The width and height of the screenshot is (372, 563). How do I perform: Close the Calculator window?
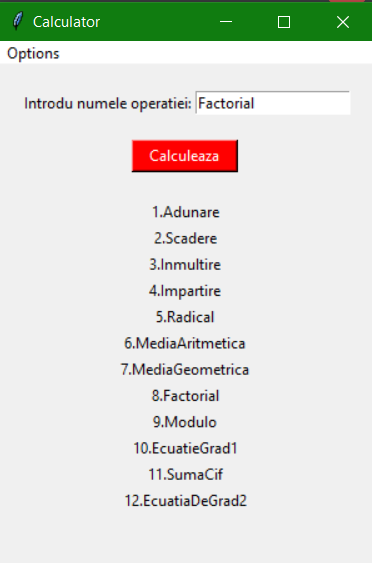pyautogui.click(x=343, y=22)
